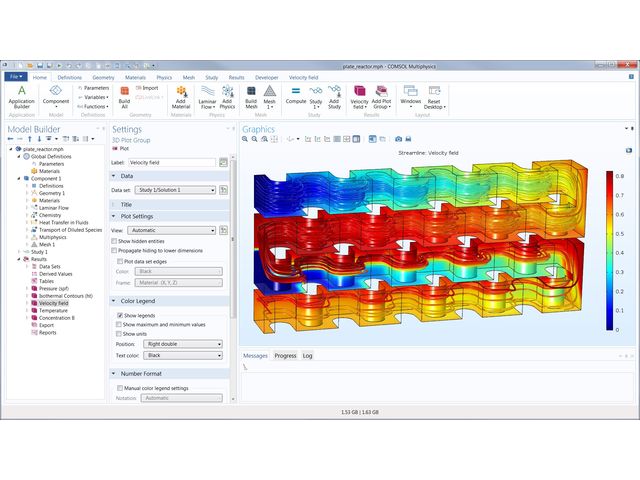Screen dimensions: 640x480
Task: Uncheck the Show legends checkbox
Action: click(x=121, y=315)
